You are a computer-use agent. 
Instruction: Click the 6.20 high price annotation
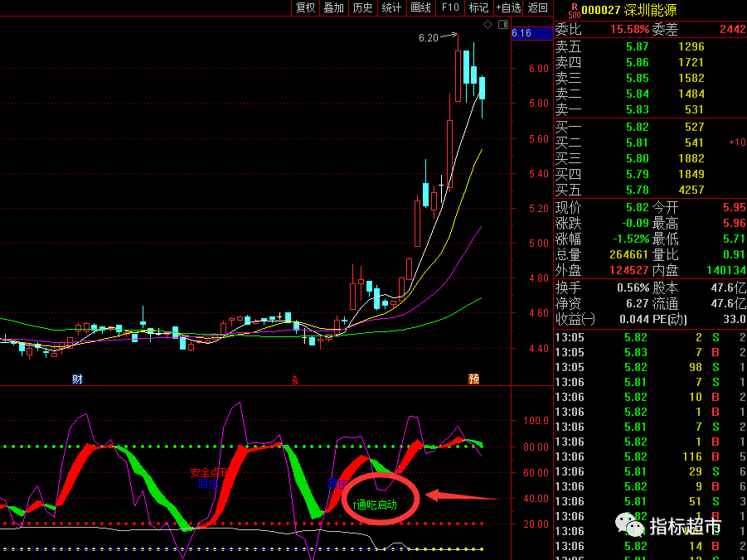429,38
